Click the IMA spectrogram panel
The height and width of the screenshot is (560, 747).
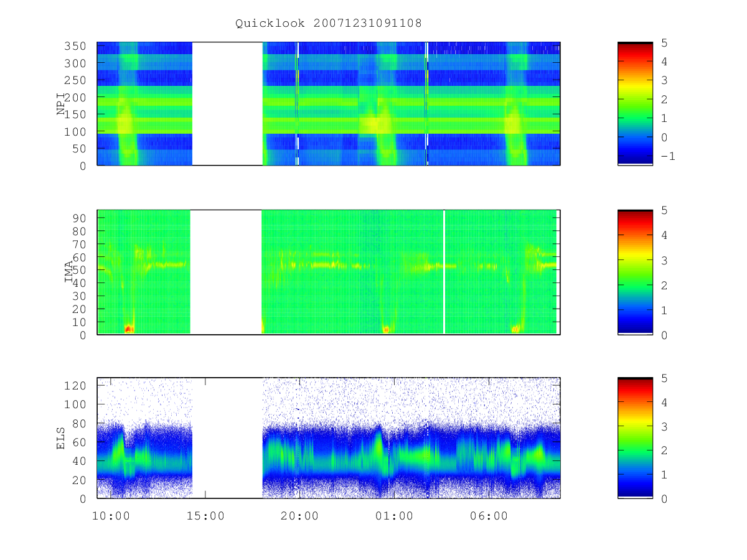click(x=329, y=272)
